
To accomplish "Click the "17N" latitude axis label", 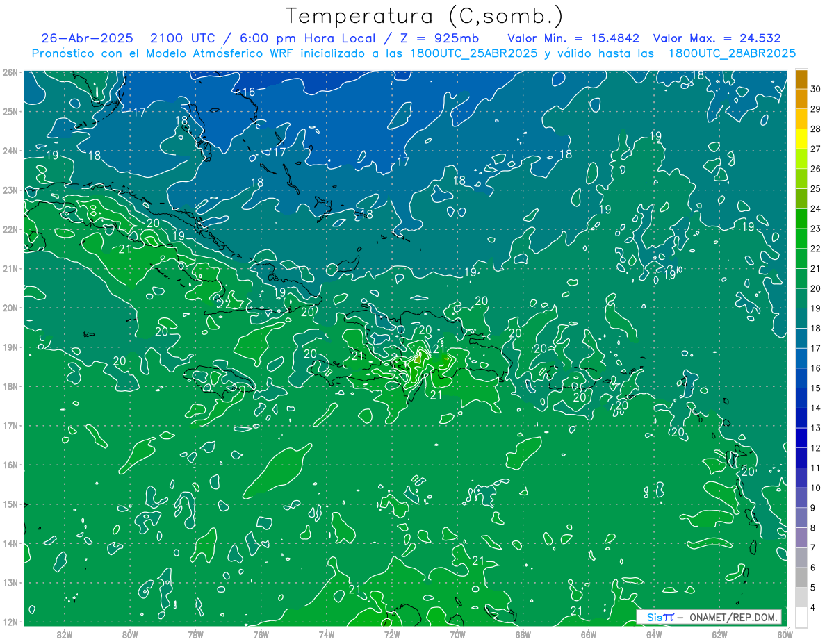I will [x=10, y=425].
